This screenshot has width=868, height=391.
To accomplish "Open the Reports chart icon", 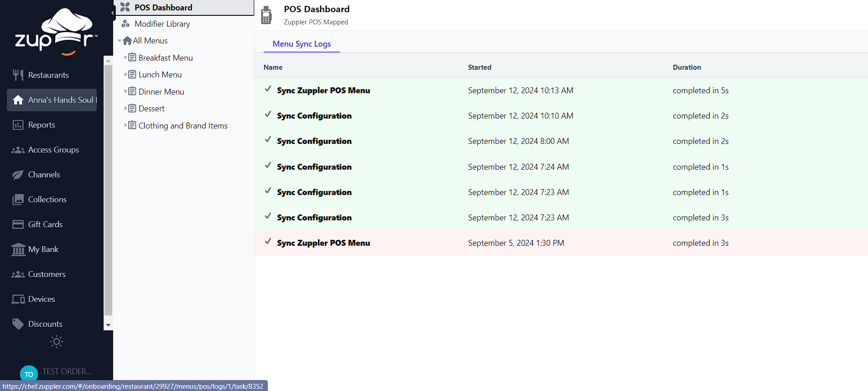I will [x=18, y=125].
